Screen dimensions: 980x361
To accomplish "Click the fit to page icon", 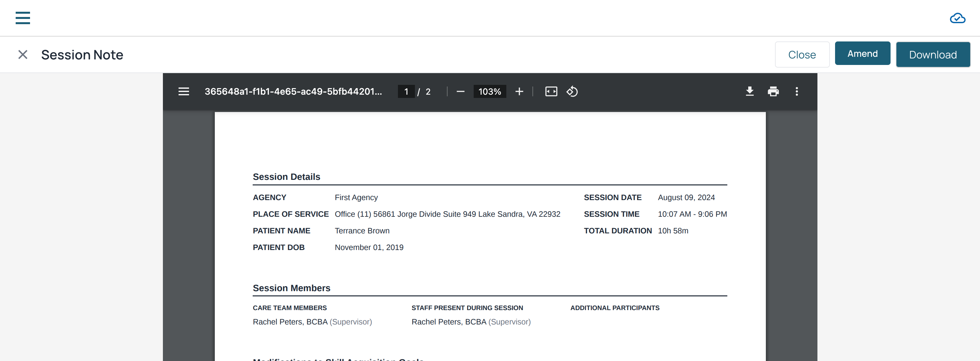I will (x=551, y=91).
